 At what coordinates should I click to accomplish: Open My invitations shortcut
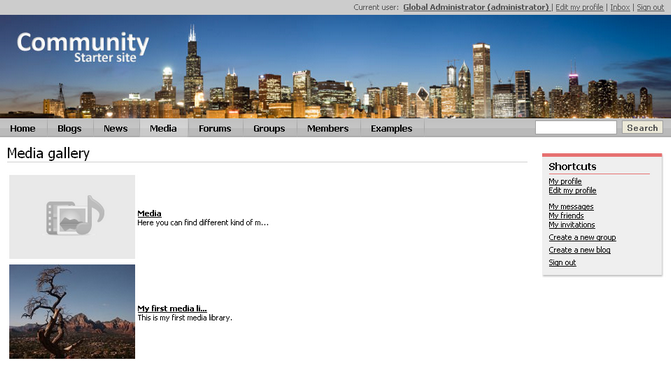click(572, 225)
